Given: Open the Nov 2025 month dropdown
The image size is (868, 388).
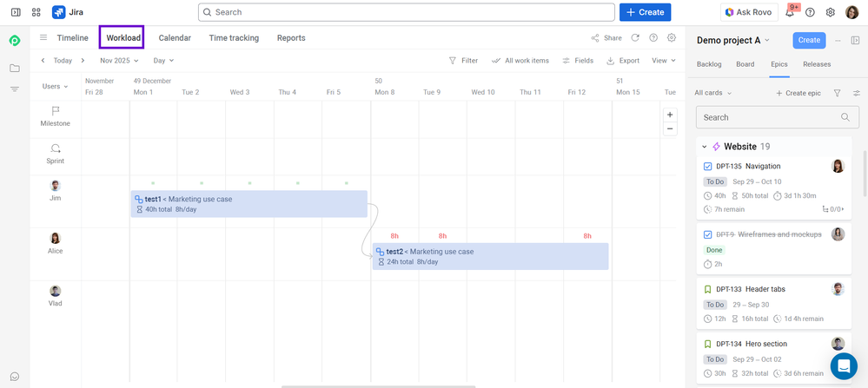Looking at the screenshot, I should (119, 61).
